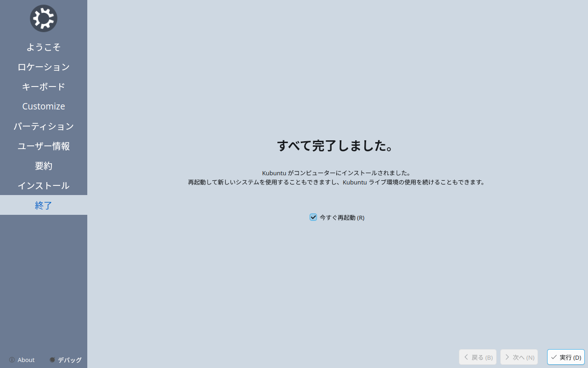Go to the ロケーション step
Image resolution: width=588 pixels, height=368 pixels.
click(44, 67)
